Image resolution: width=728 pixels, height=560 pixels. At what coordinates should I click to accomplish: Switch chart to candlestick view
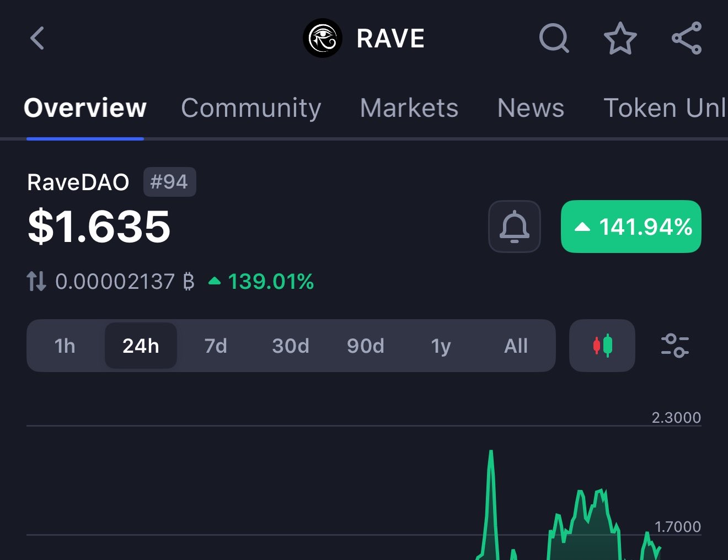[x=602, y=346]
